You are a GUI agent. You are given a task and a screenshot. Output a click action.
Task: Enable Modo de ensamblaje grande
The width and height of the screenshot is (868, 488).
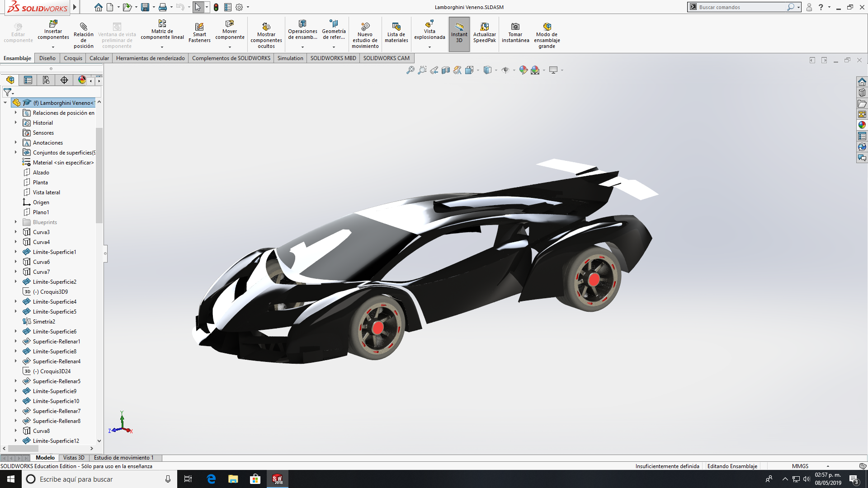click(x=547, y=35)
